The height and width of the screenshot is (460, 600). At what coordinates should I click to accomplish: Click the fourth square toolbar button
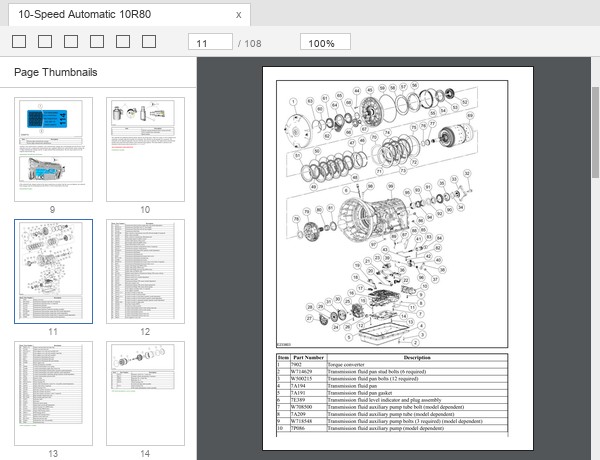coord(97,42)
